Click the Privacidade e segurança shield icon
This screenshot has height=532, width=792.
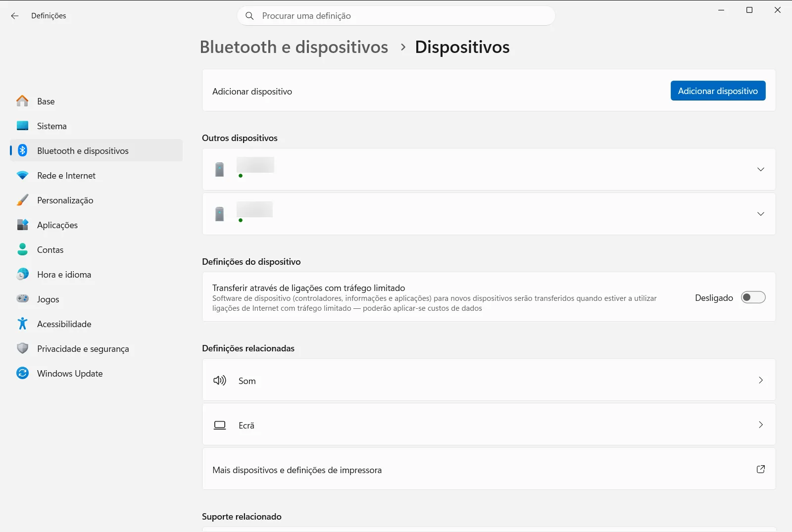pyautogui.click(x=22, y=348)
